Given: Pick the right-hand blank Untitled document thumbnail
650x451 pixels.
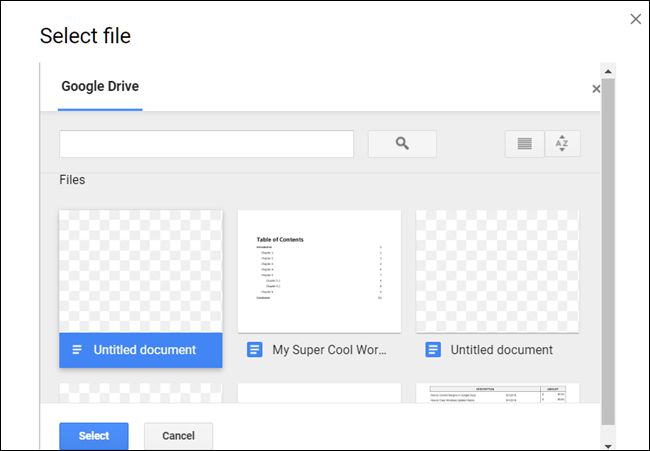Looking at the screenshot, I should [x=497, y=271].
